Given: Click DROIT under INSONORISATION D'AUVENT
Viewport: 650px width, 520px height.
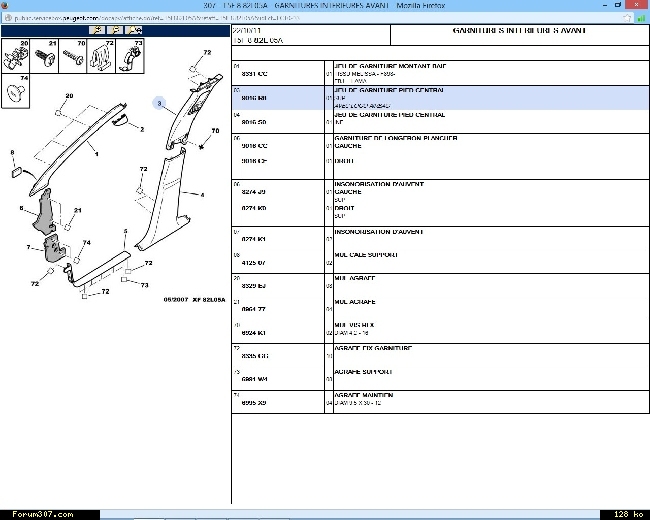Looking at the screenshot, I should tap(344, 208).
